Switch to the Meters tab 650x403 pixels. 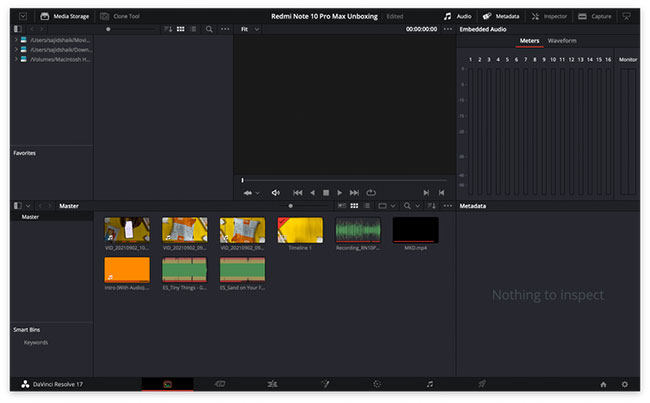tap(529, 41)
